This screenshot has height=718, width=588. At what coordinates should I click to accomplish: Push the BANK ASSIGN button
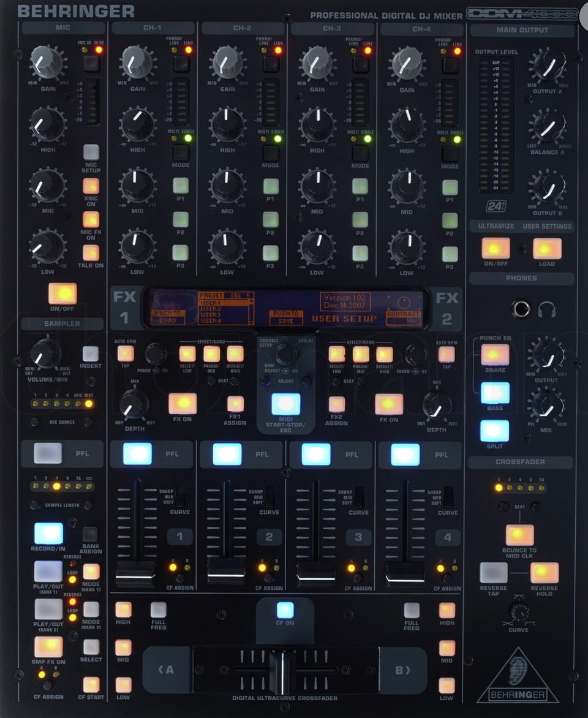90,534
